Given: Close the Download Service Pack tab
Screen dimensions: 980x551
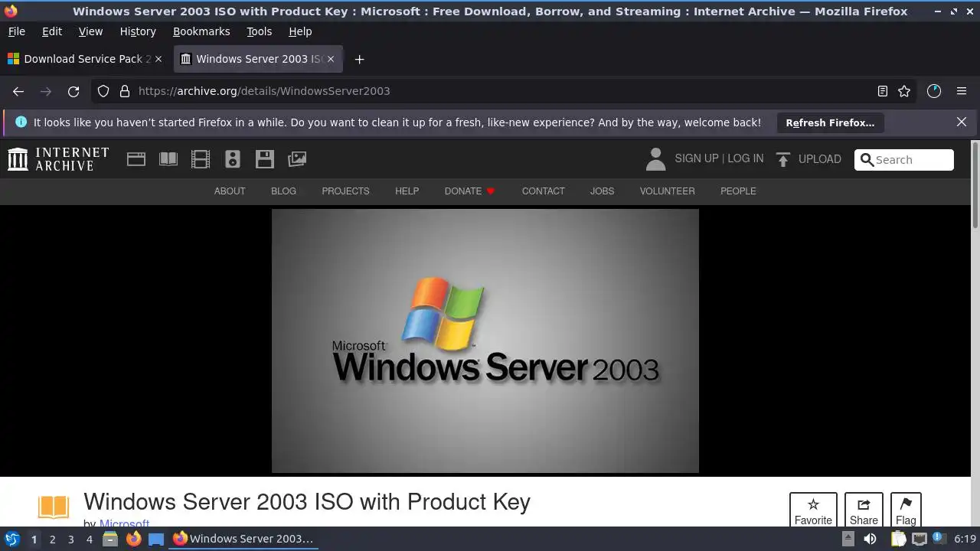Looking at the screenshot, I should tap(158, 59).
